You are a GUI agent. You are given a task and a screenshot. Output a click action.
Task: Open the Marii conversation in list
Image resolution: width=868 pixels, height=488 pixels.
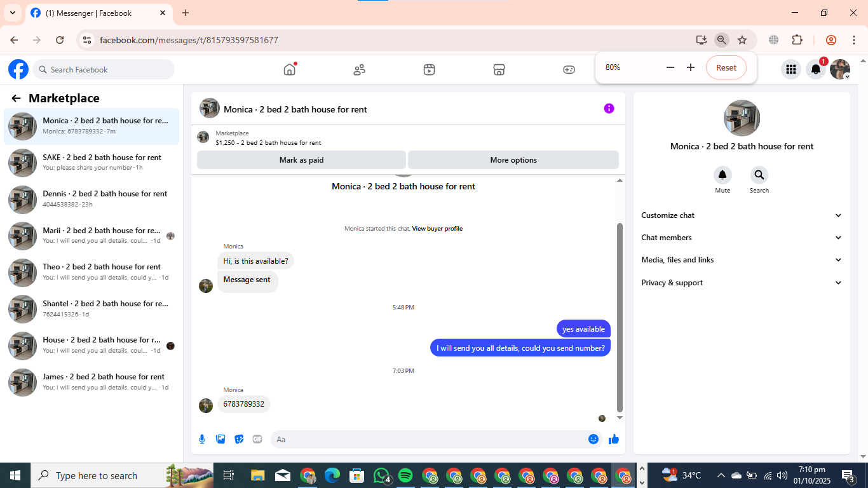(x=92, y=236)
